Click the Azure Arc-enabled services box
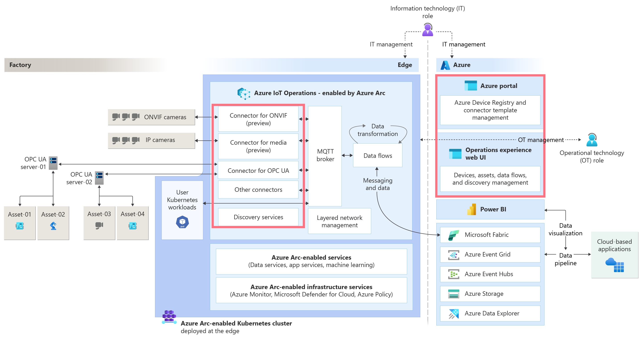The width and height of the screenshot is (644, 340). click(311, 261)
